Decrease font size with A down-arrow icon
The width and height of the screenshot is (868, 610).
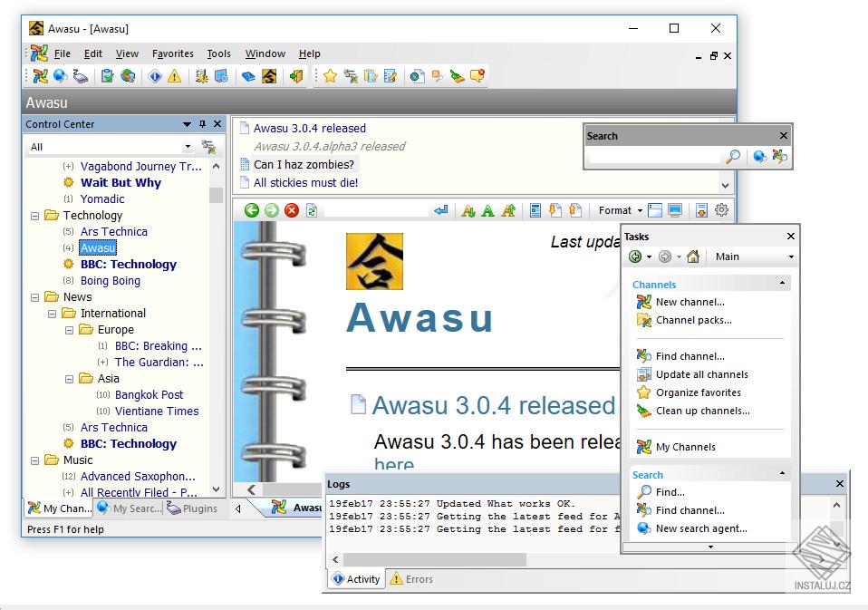[x=468, y=210]
